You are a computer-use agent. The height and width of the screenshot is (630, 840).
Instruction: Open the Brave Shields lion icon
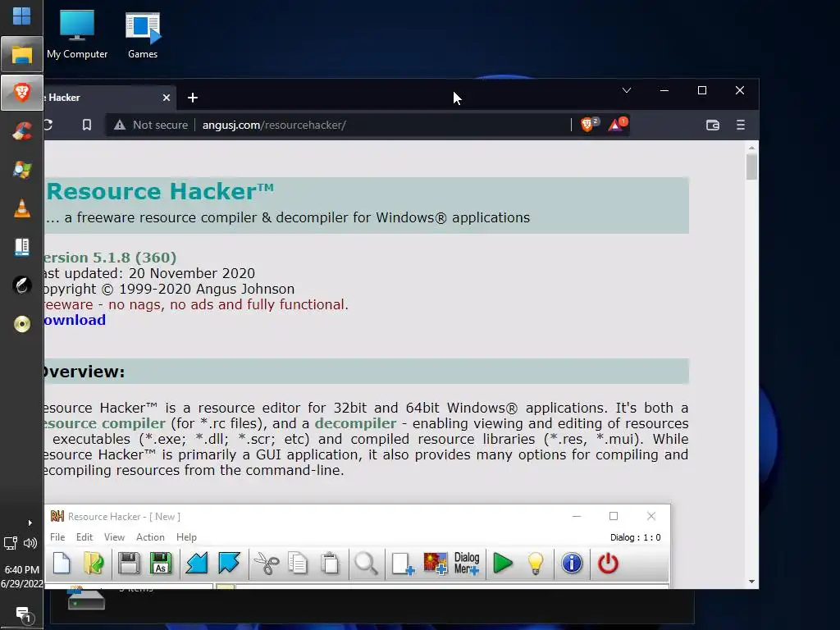589,125
